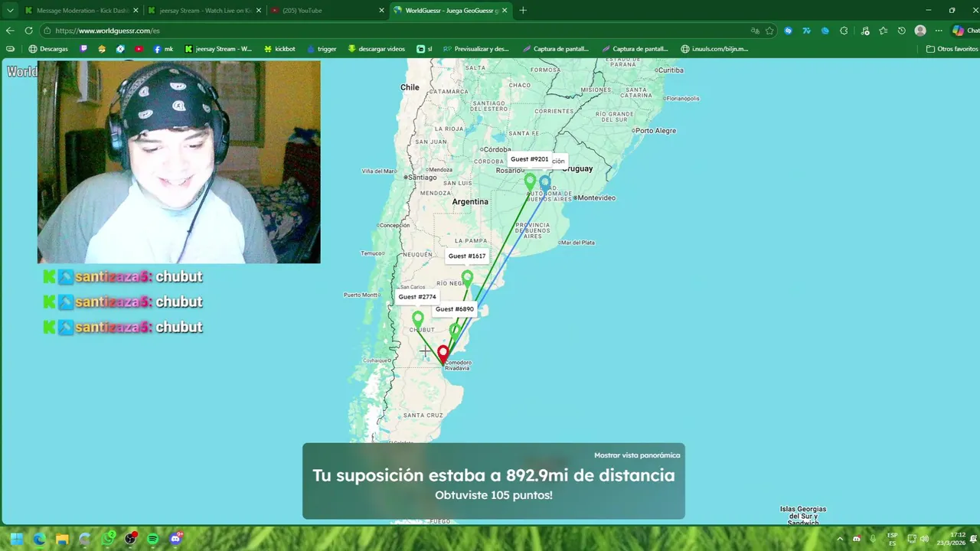Viewport: 980px width, 551px height.
Task: Open the red YouTube bookmark icon
Action: point(139,49)
